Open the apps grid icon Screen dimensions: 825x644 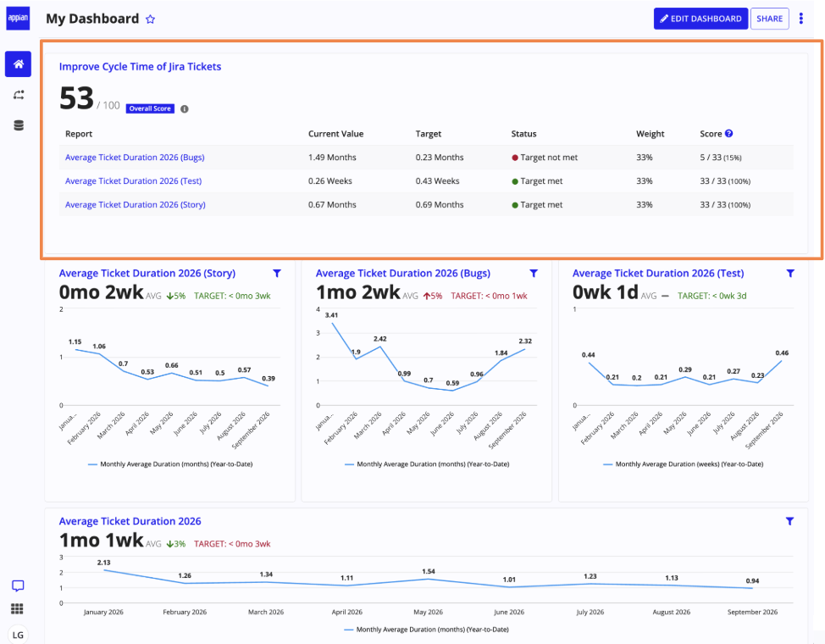(17, 608)
